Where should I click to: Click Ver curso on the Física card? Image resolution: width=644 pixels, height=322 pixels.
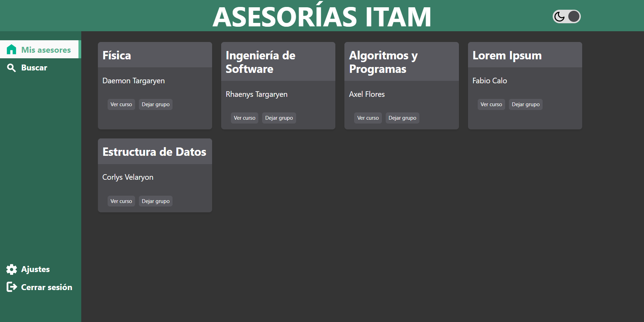click(x=121, y=104)
